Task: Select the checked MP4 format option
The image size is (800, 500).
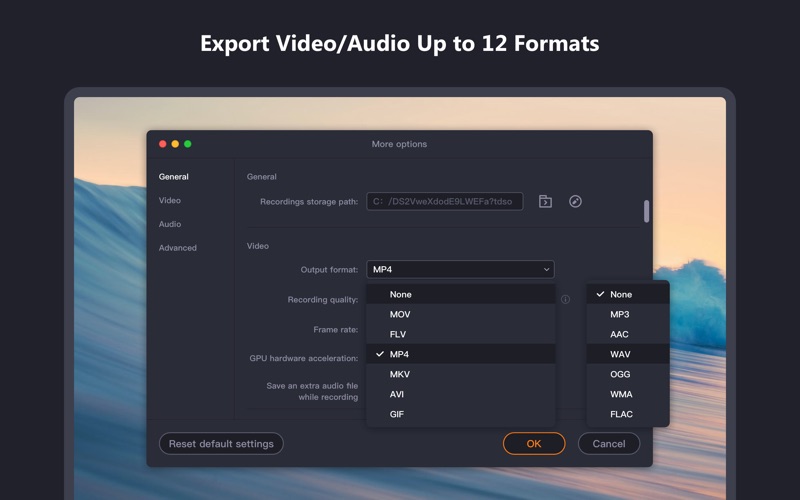Action: 461,354
